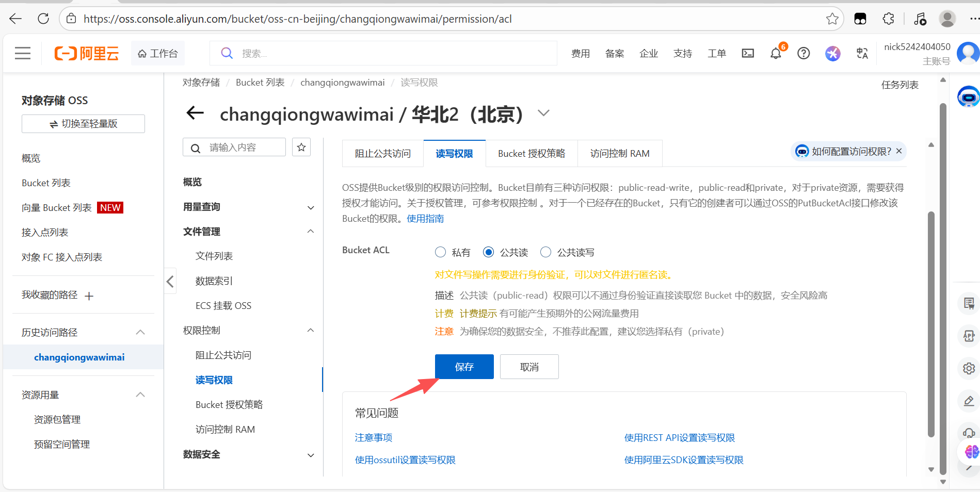Open 使用ossutil设置读写权限 link
Viewport: 980px width, 492px height.
[405, 460]
